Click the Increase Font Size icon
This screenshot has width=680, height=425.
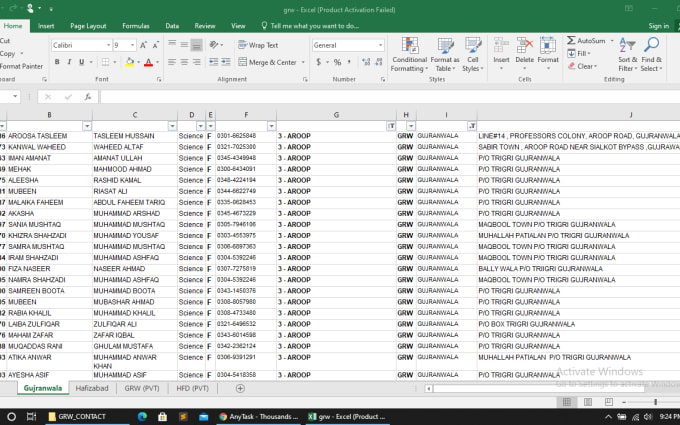(x=143, y=45)
